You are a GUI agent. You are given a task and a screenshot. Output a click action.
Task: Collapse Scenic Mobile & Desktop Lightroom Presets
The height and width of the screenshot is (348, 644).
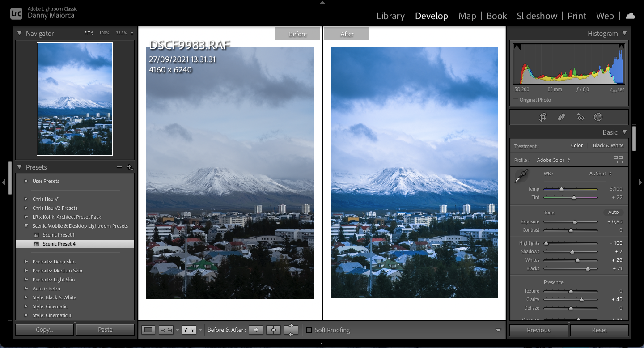[26, 226]
